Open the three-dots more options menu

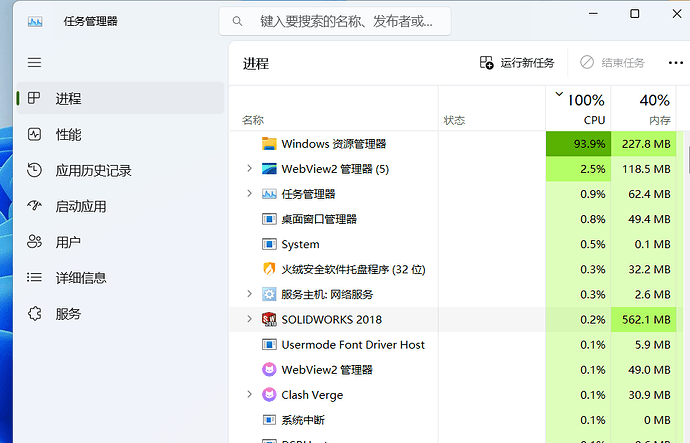tap(675, 63)
